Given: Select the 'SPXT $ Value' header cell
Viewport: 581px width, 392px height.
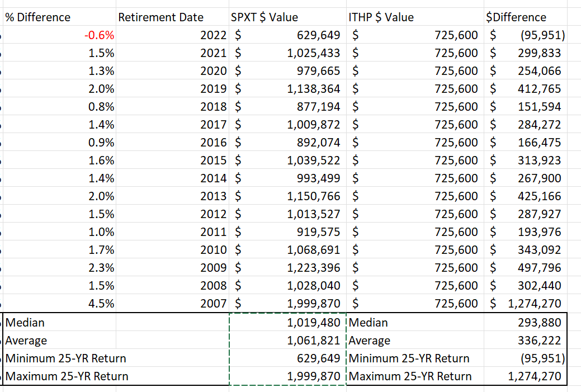Looking at the screenshot, I should [x=287, y=17].
